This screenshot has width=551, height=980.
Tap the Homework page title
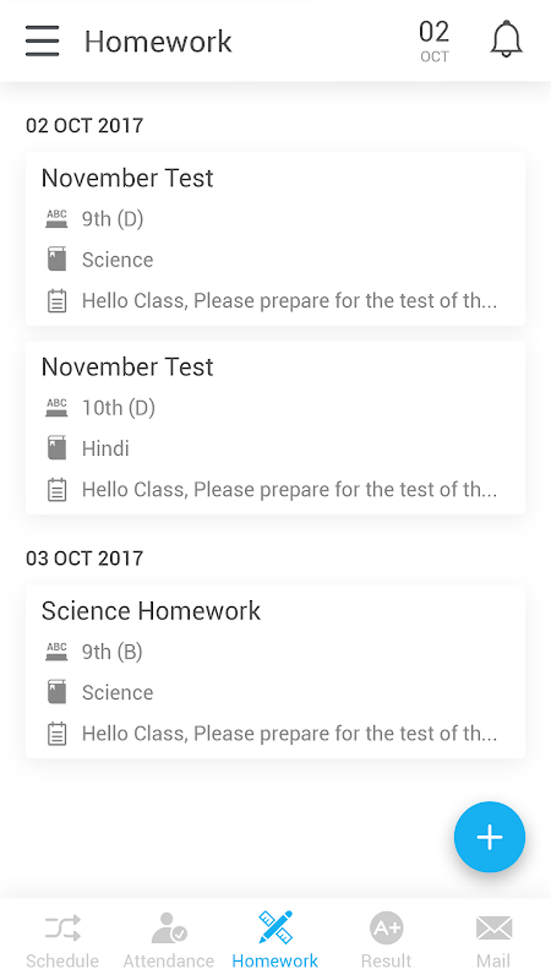pyautogui.click(x=158, y=42)
